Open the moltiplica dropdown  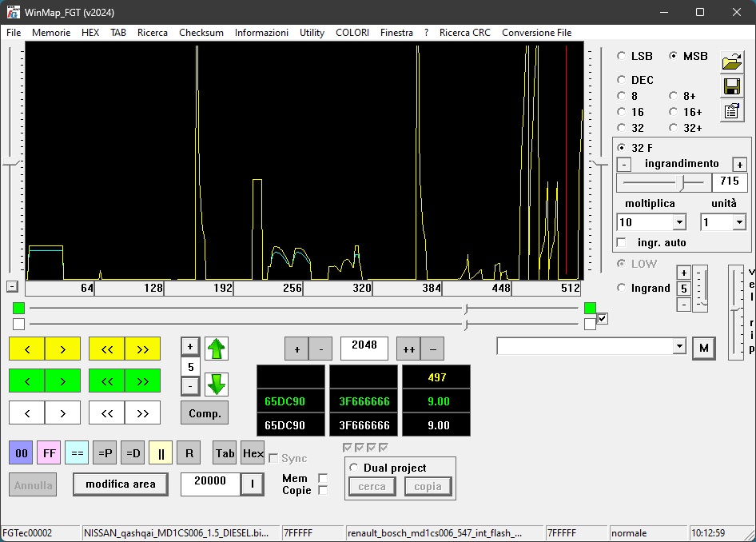(679, 222)
